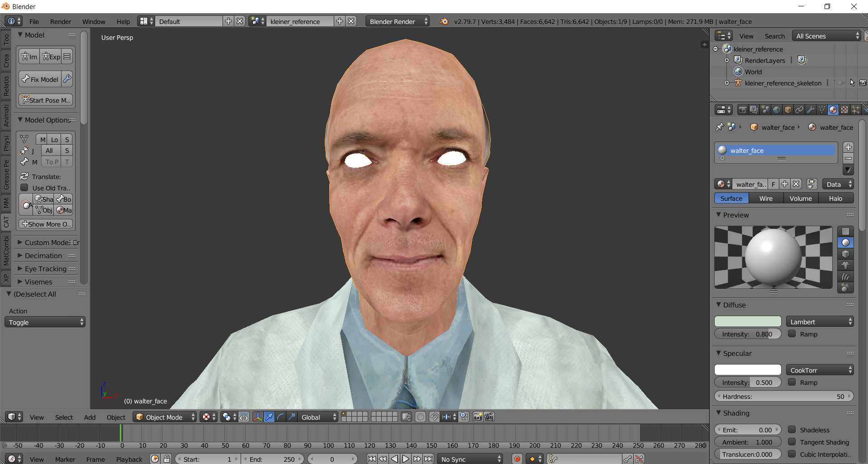Click the wrench Modifiers properties icon

pyautogui.click(x=811, y=109)
